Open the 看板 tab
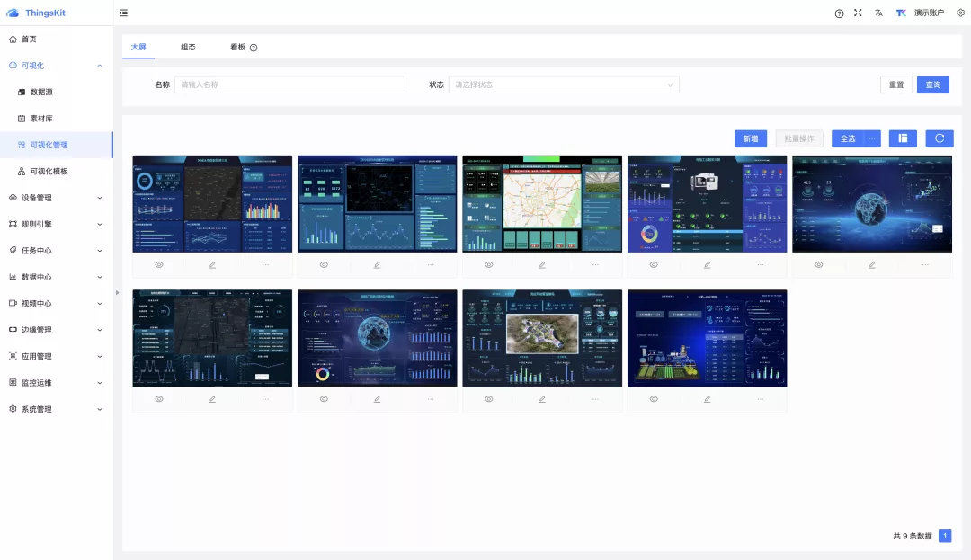The image size is (971, 560). [237, 47]
